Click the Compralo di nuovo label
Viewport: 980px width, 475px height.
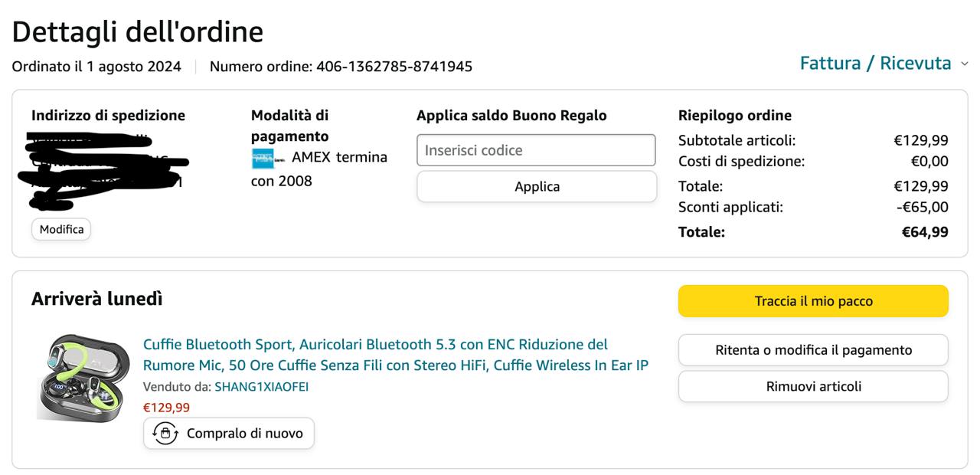244,434
